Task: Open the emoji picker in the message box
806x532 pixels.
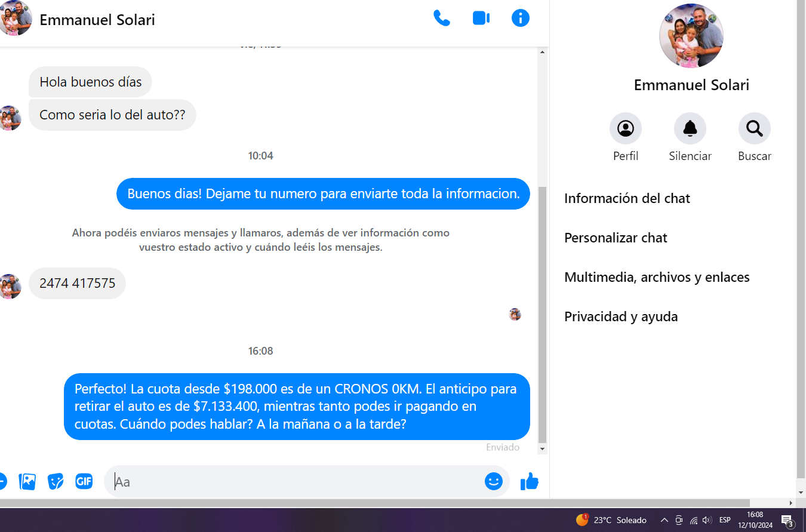Action: click(x=494, y=481)
